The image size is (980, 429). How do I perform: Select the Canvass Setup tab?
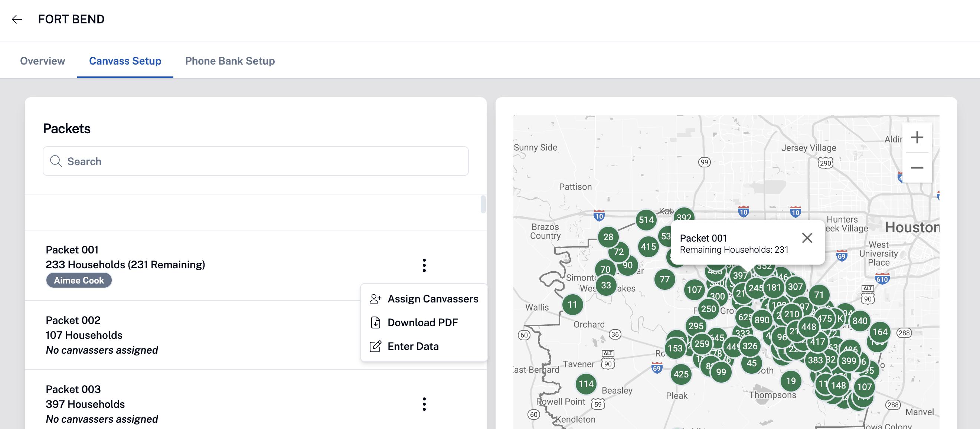click(125, 61)
